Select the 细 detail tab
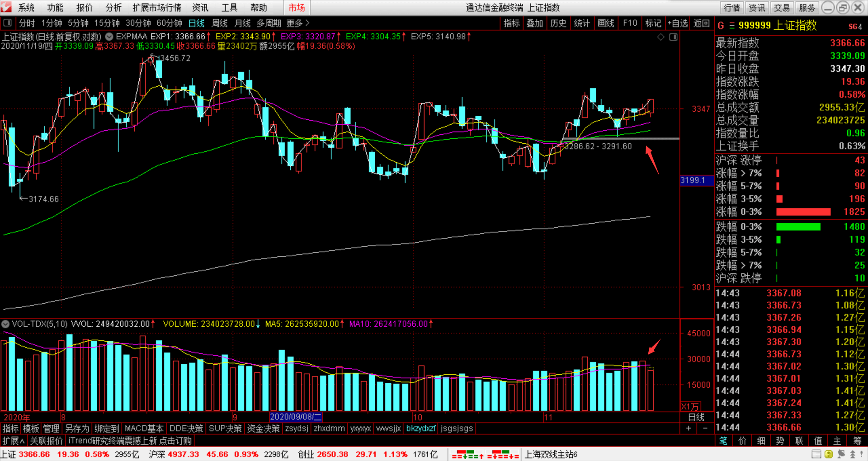This screenshot has height=461, width=868. [x=761, y=441]
